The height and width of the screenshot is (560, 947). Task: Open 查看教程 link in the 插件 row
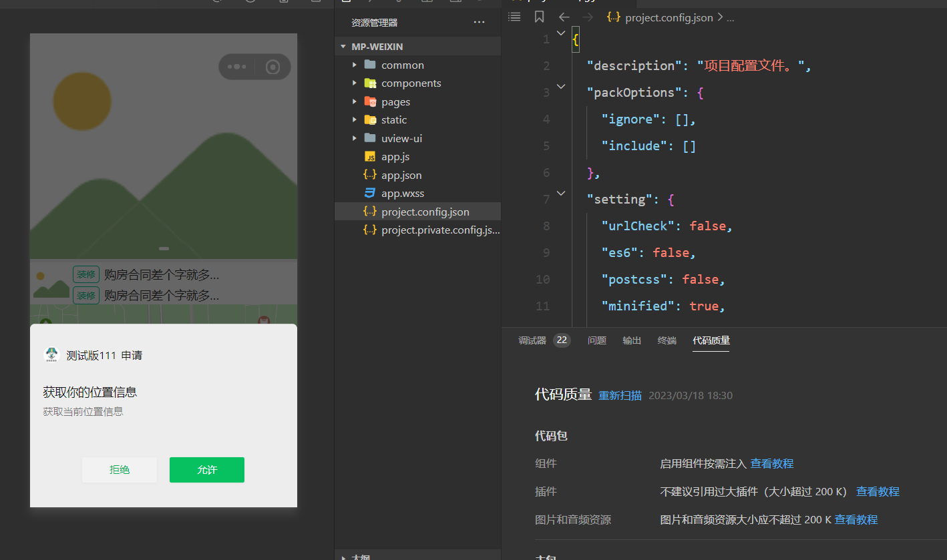[878, 491]
